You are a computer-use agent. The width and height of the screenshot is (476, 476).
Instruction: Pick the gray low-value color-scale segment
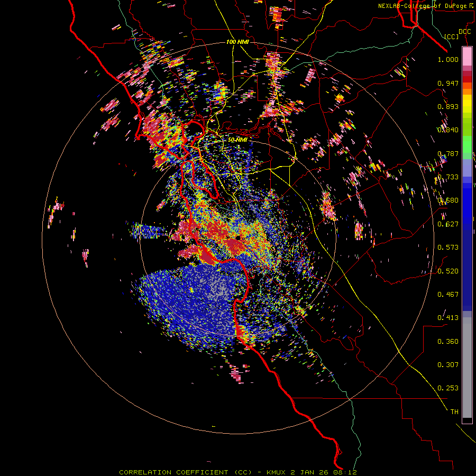click(467, 368)
